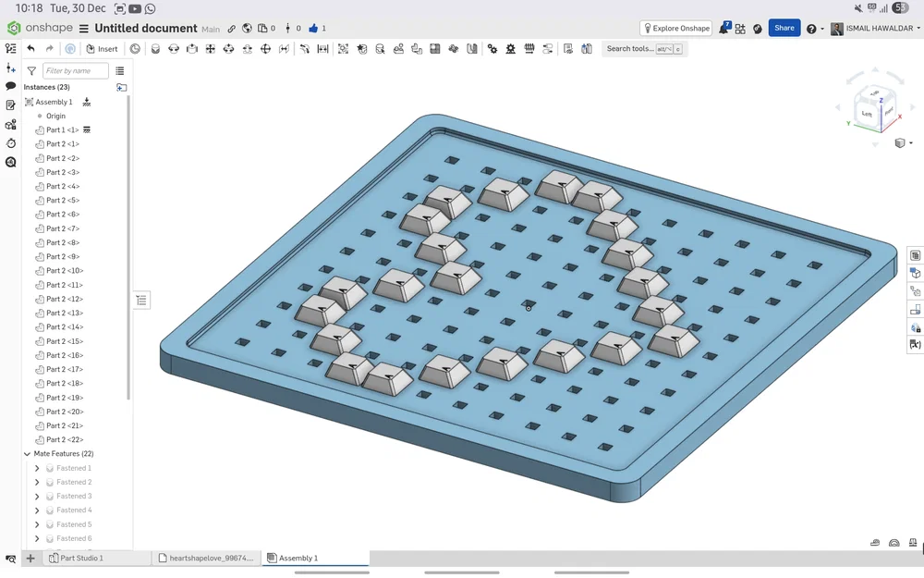This screenshot has height=578, width=924.
Task: Open the view display-style cube dropdown
Action: coord(904,142)
